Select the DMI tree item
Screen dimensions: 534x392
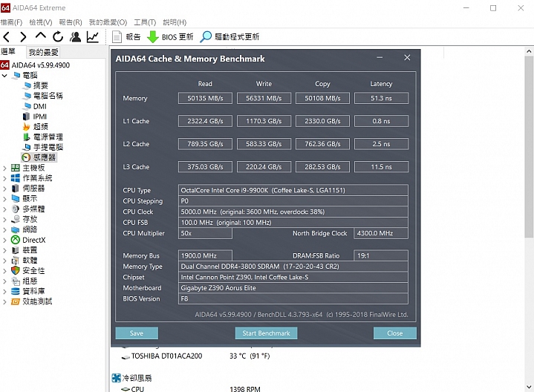coord(40,106)
